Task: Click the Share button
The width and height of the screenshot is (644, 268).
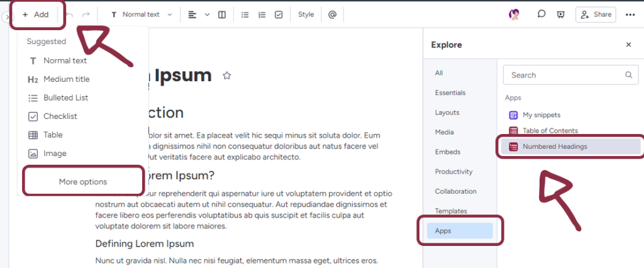Action: tap(596, 14)
